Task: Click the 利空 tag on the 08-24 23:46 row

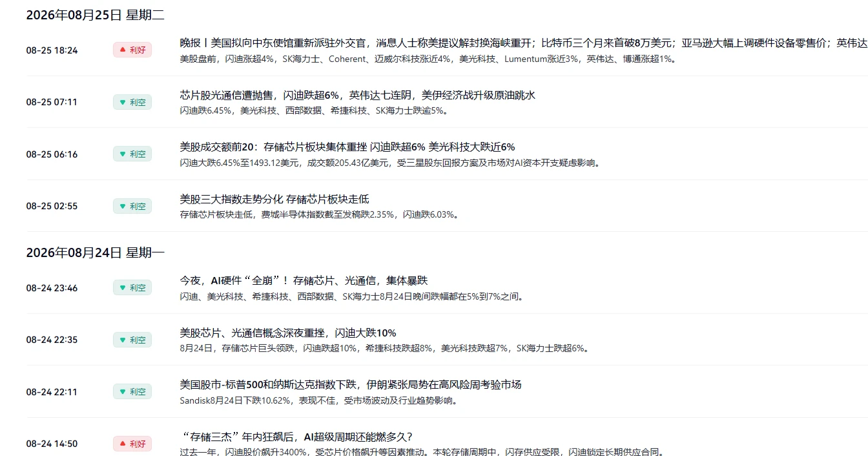Action: (x=132, y=287)
